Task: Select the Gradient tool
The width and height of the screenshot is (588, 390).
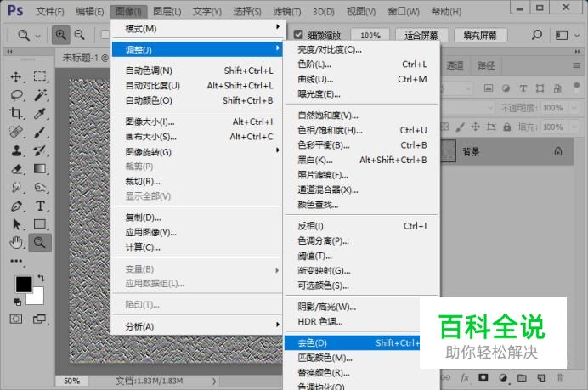Action: pyautogui.click(x=40, y=169)
